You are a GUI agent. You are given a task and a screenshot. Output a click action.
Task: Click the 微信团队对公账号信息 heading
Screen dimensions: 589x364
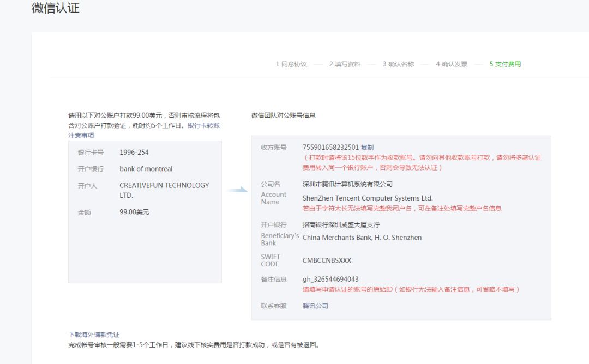283,115
